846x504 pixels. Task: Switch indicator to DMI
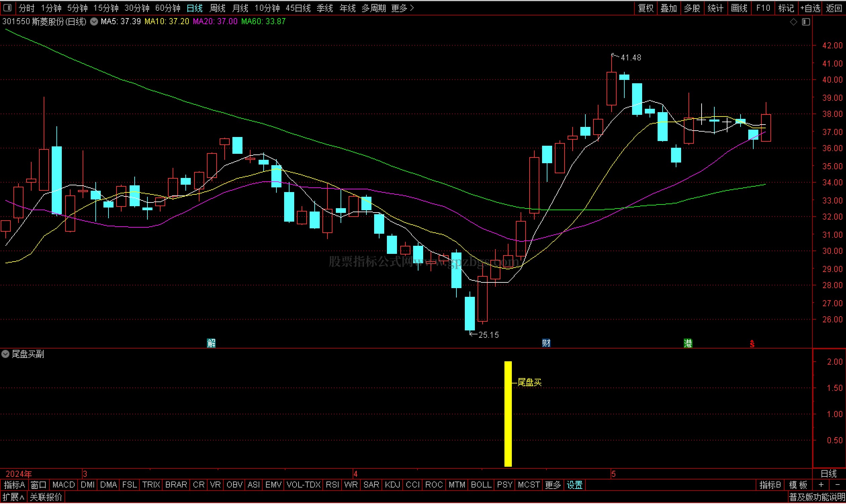tap(88, 485)
